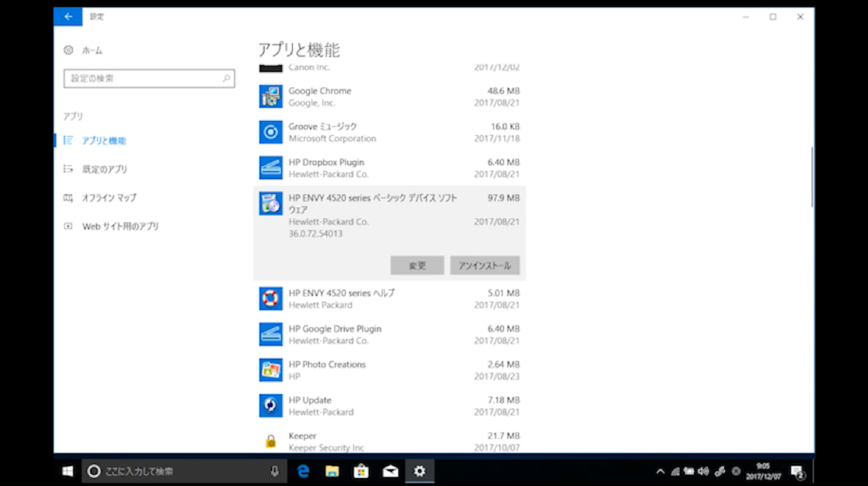Click the back arrow navigation button
Viewport: 868px width, 486px height.
click(x=68, y=16)
